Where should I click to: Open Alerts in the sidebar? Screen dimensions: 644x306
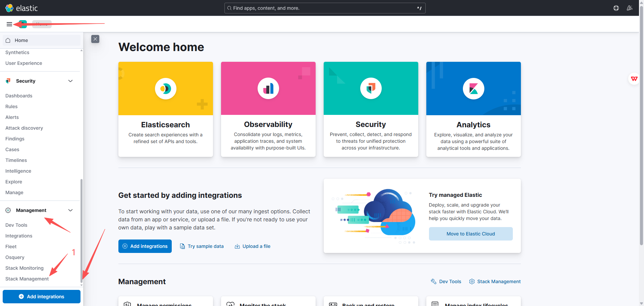[12, 117]
